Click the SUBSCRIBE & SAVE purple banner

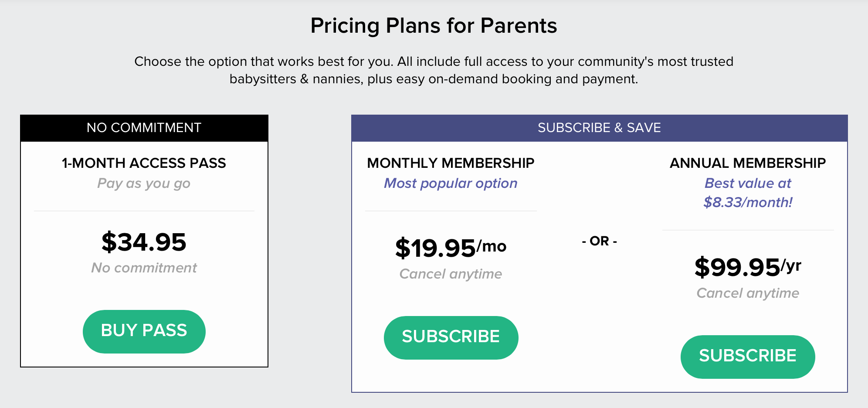pos(599,128)
